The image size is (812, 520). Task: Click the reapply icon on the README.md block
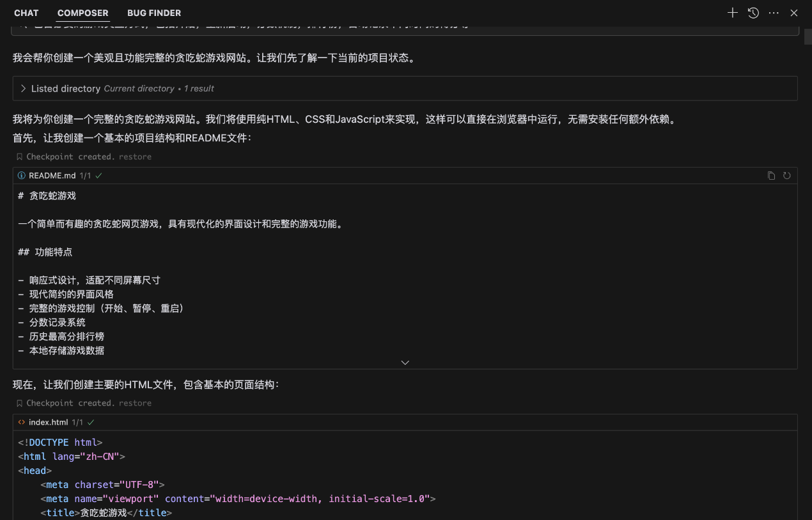[x=786, y=176]
